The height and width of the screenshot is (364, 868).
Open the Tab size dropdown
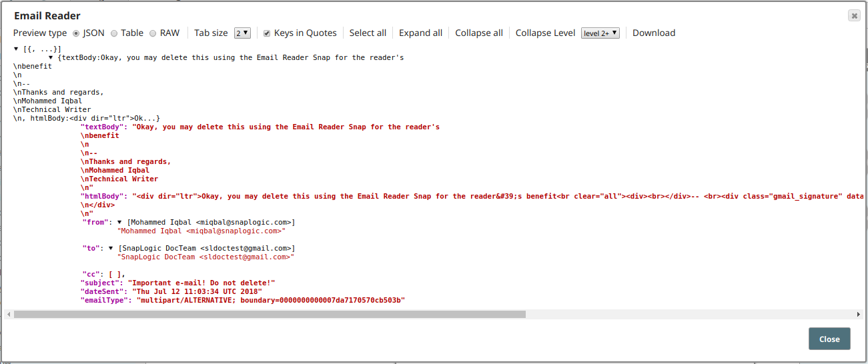coord(242,33)
